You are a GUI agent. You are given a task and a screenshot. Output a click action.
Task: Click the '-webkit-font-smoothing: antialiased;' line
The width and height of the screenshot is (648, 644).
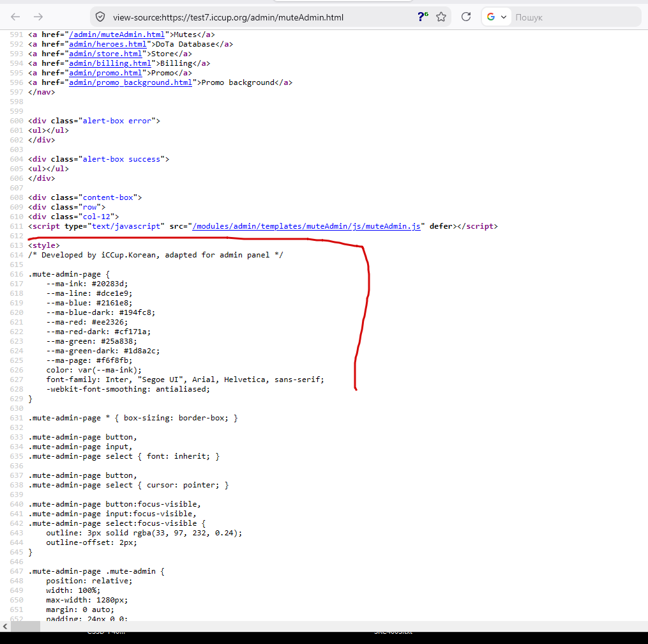(x=128, y=389)
